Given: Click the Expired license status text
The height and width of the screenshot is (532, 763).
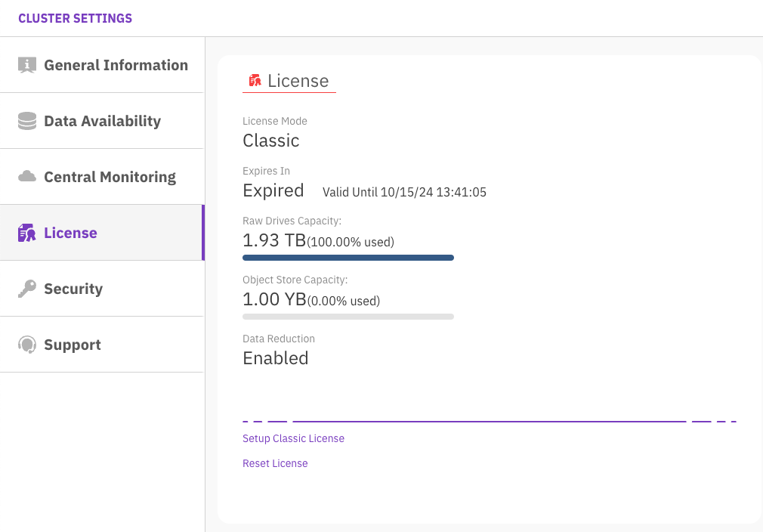Looking at the screenshot, I should pos(273,190).
